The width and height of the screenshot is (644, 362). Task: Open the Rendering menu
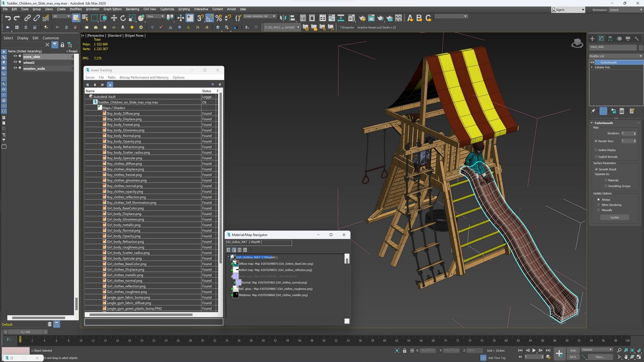[x=132, y=9]
